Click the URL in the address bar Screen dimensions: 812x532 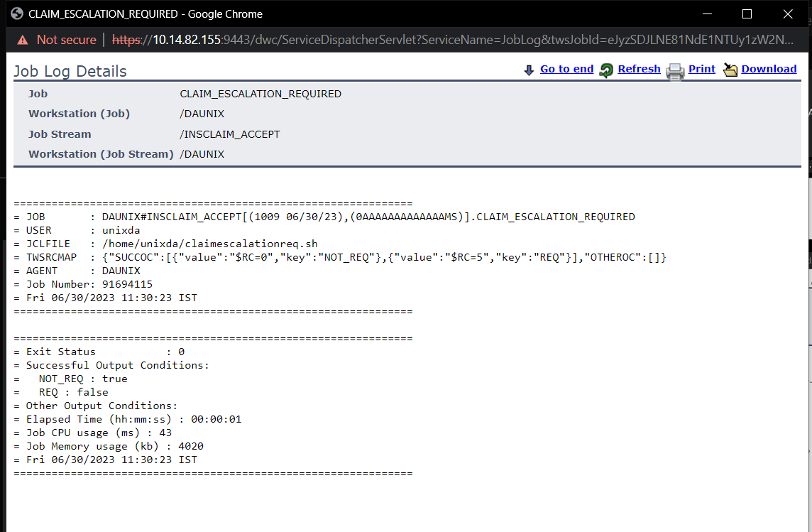(454, 40)
